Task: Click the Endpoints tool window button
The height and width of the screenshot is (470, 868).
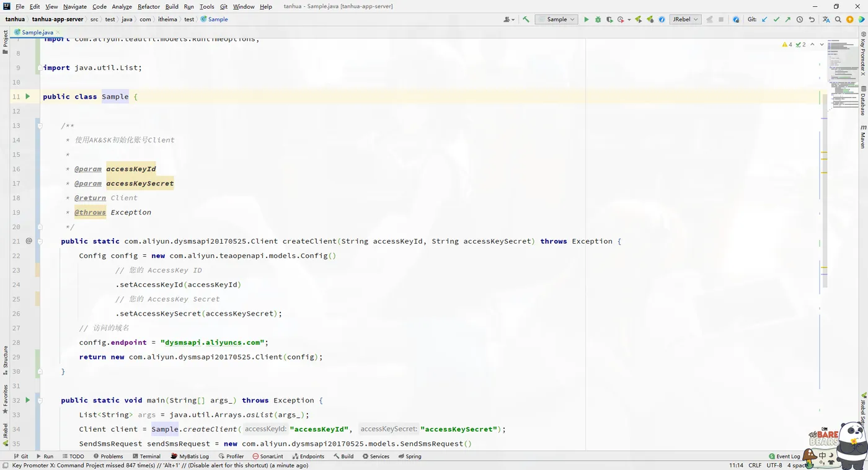Action: [x=308, y=456]
